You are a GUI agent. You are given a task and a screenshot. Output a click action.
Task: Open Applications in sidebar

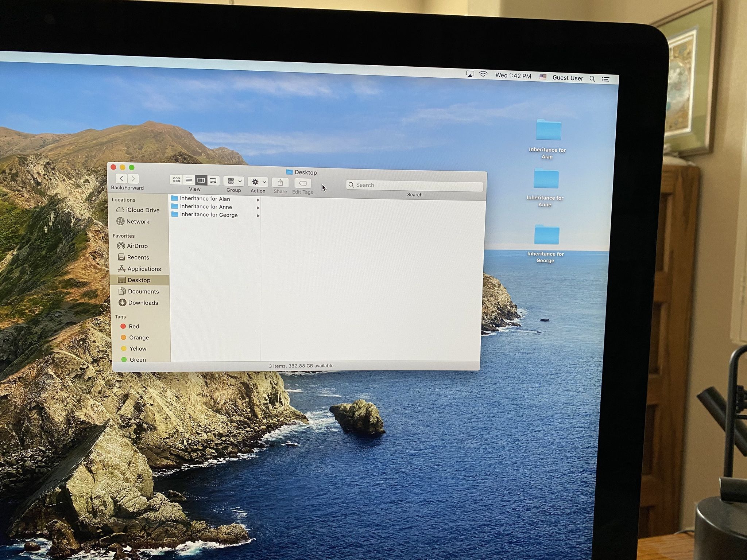[x=139, y=269]
